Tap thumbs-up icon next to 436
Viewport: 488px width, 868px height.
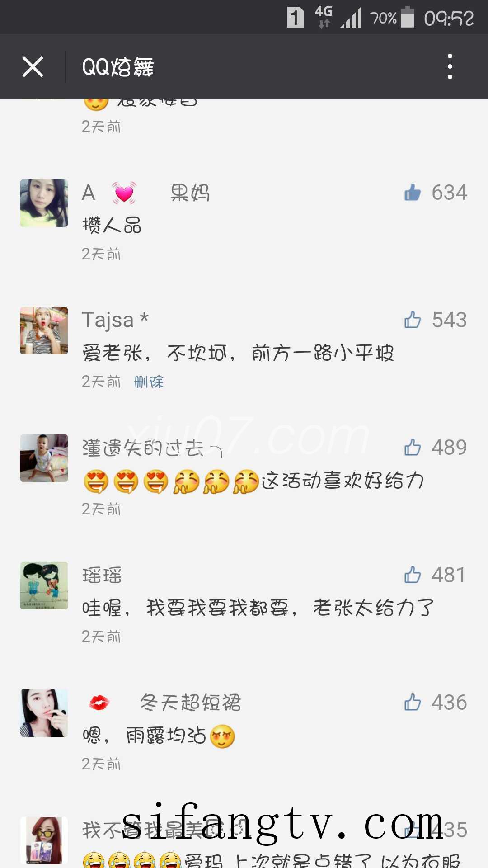point(412,703)
